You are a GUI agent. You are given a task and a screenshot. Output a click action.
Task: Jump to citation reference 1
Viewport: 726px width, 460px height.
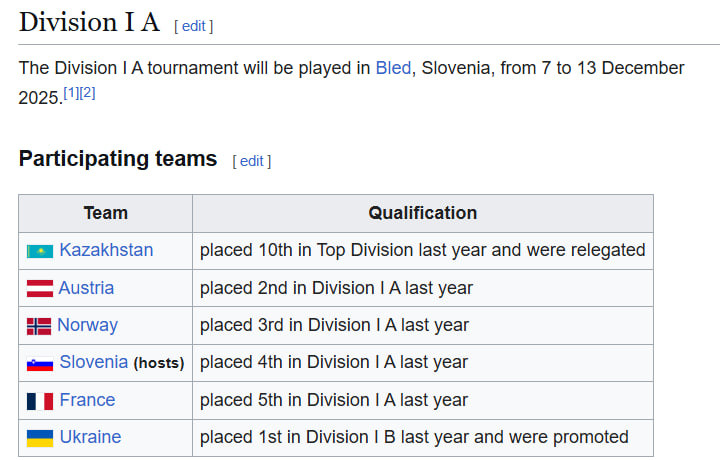(x=71, y=93)
